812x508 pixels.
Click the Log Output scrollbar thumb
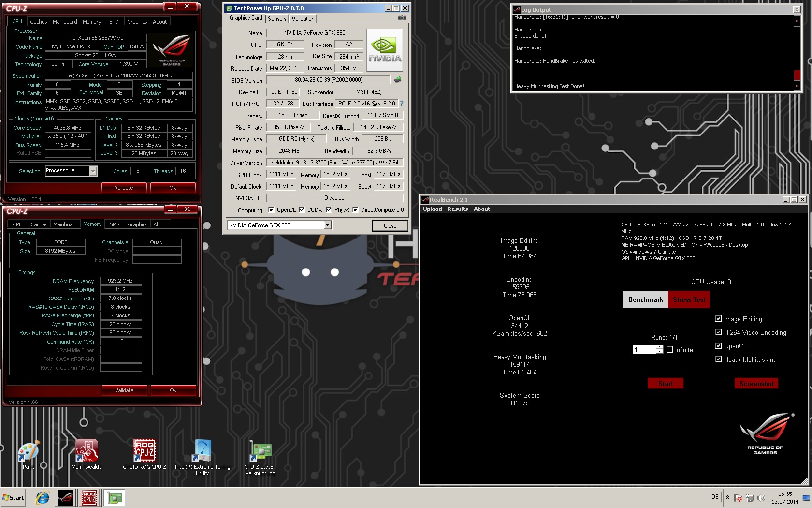(797, 75)
